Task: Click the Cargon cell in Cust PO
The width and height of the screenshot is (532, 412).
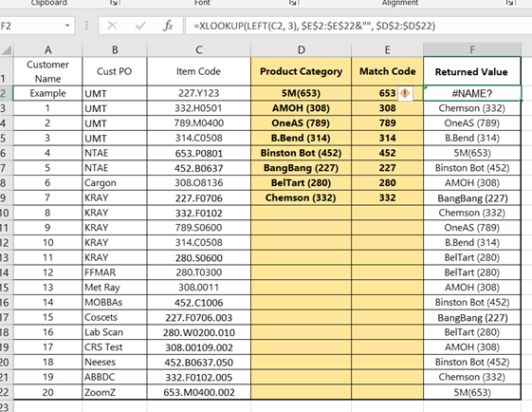Action: (x=115, y=182)
